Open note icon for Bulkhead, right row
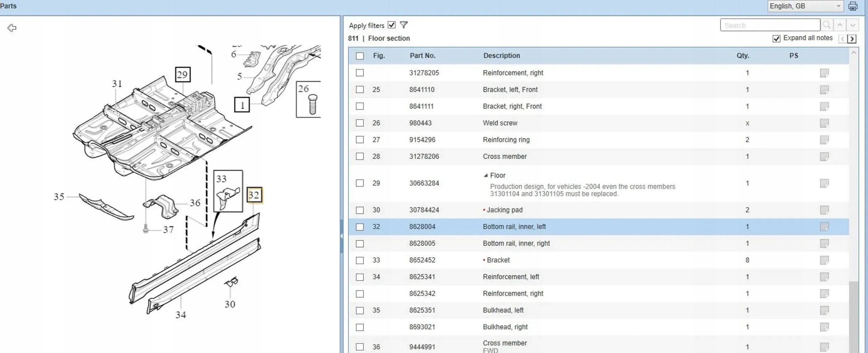This screenshot has width=868, height=353. pos(824,327)
